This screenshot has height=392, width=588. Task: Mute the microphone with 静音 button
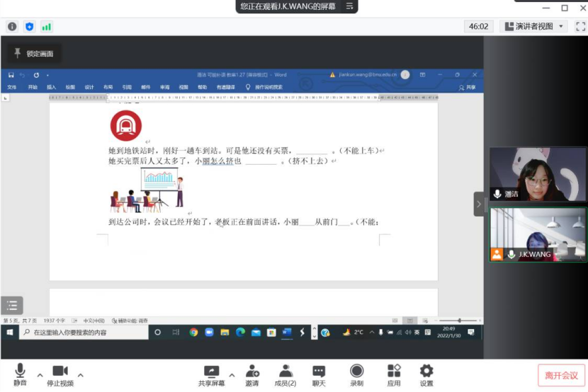20,374
